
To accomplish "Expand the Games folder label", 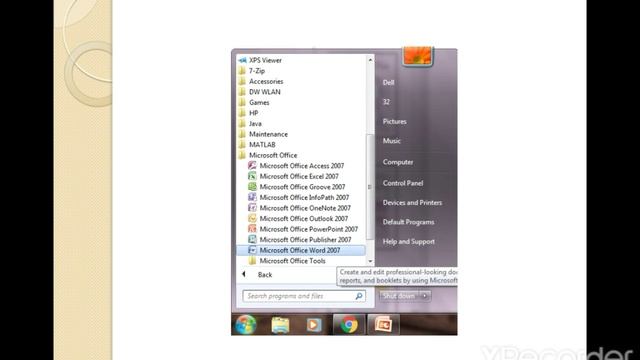I will [x=259, y=102].
